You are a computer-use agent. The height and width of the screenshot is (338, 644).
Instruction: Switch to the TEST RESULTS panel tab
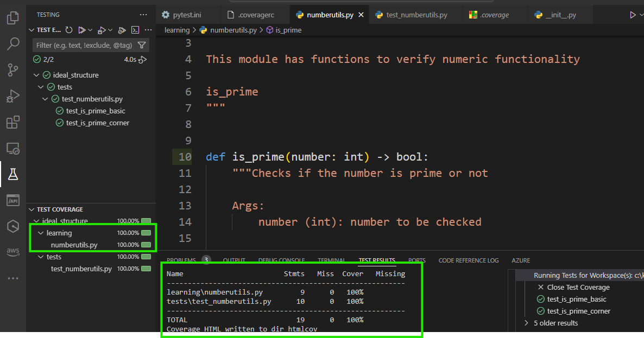[x=377, y=260]
